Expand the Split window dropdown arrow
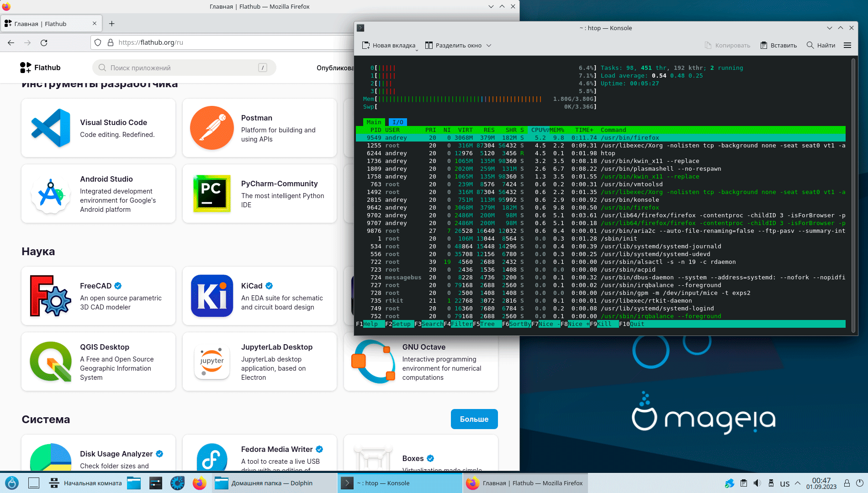The image size is (868, 493). click(x=489, y=45)
